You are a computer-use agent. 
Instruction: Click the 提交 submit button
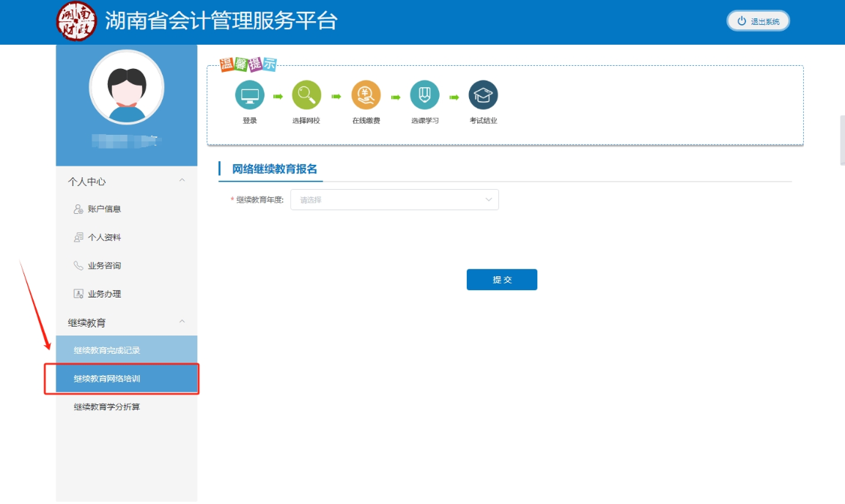(501, 279)
